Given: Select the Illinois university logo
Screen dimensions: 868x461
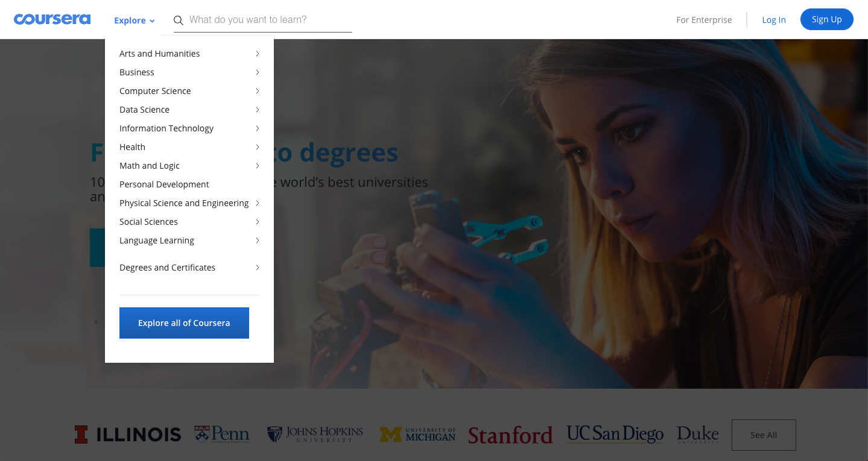Looking at the screenshot, I should 128,434.
